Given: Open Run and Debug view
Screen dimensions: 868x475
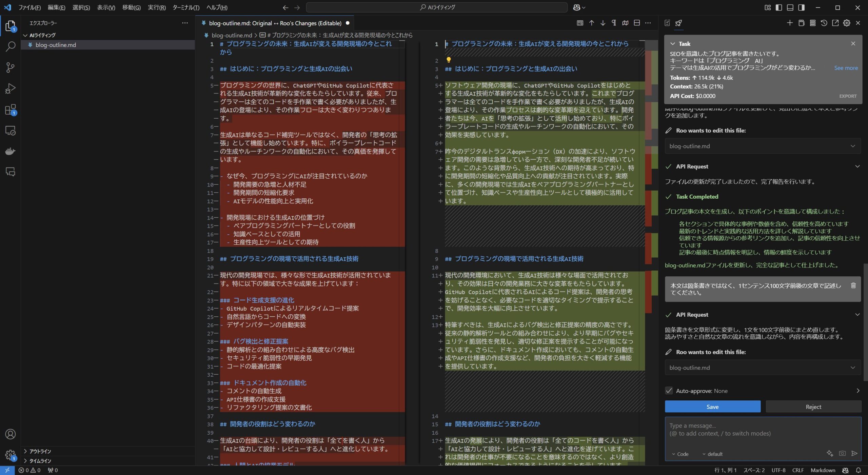Looking at the screenshot, I should coord(10,88).
